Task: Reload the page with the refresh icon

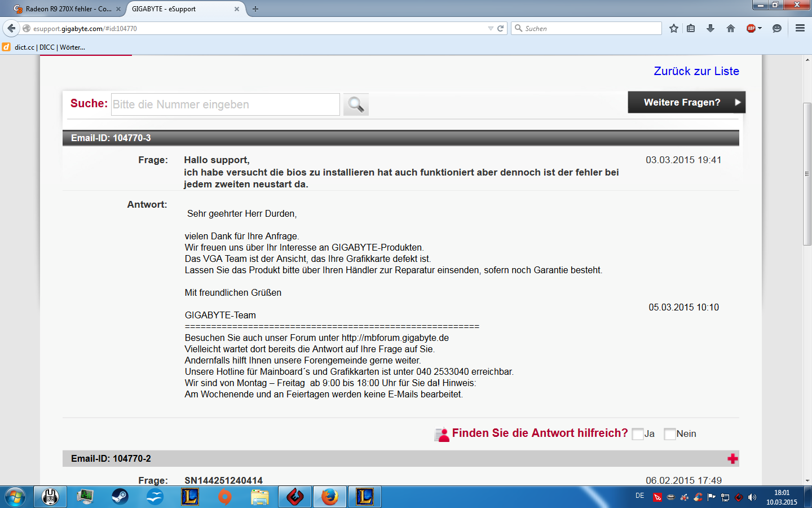Action: tap(500, 28)
